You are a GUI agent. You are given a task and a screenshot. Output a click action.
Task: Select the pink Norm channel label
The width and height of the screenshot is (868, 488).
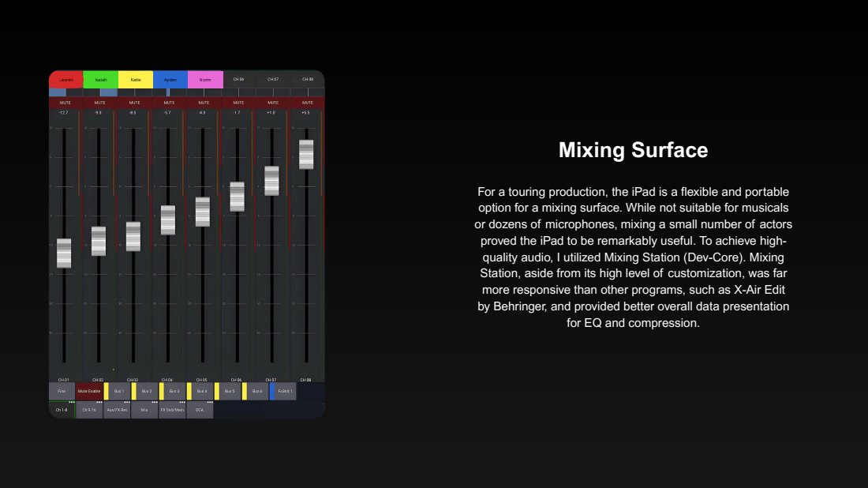coord(205,80)
